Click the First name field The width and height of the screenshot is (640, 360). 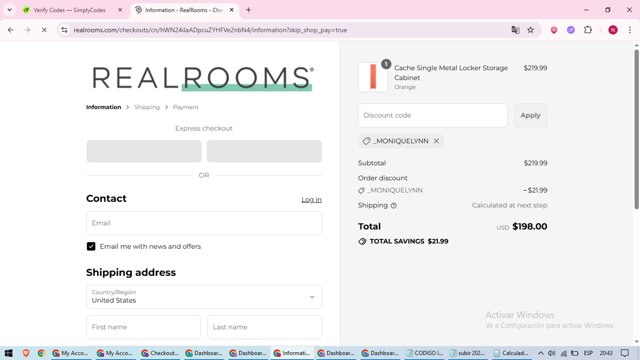(143, 327)
